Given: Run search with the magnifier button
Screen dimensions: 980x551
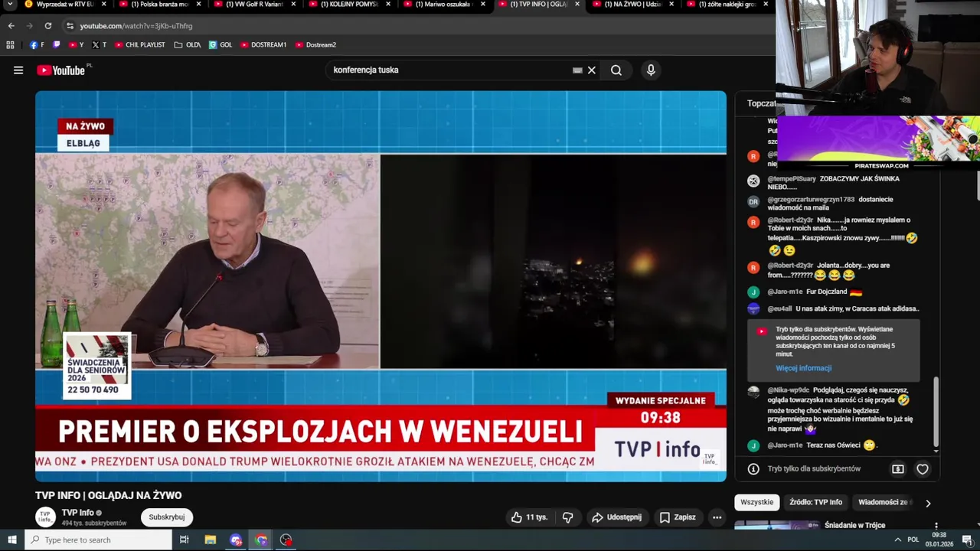Looking at the screenshot, I should pyautogui.click(x=616, y=70).
